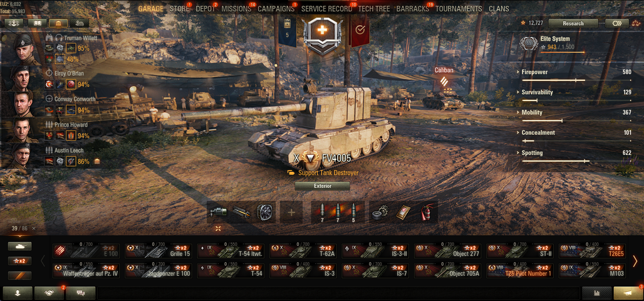This screenshot has width=644, height=301.
Task: Switch to the MISSIONS tab
Action: tap(236, 9)
